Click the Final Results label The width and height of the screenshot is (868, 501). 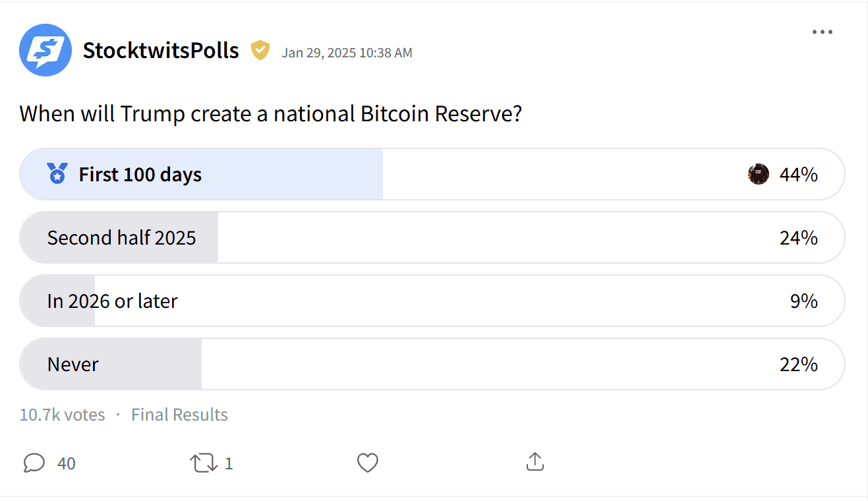179,415
